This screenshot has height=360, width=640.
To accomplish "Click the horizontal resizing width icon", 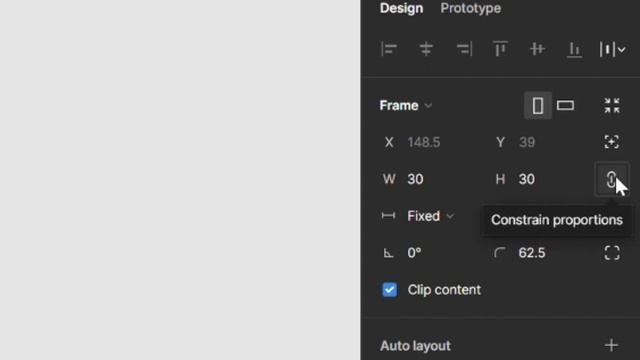I will pos(388,216).
